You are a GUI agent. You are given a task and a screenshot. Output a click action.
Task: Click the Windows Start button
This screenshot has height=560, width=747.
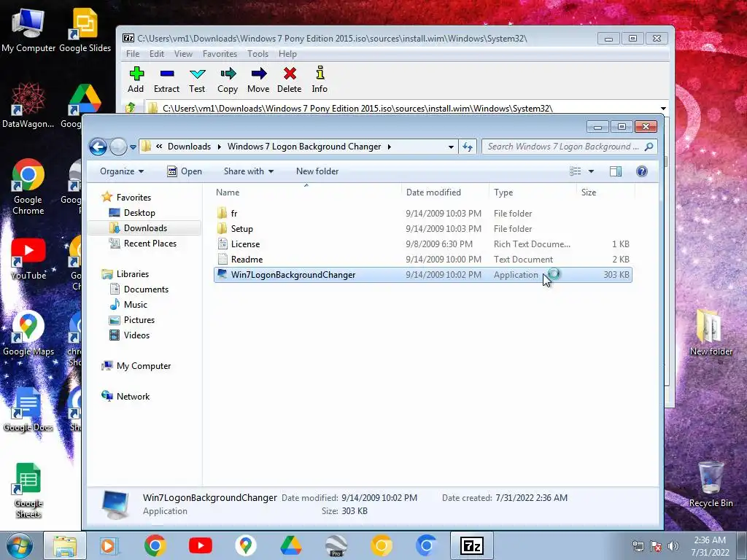(x=18, y=545)
